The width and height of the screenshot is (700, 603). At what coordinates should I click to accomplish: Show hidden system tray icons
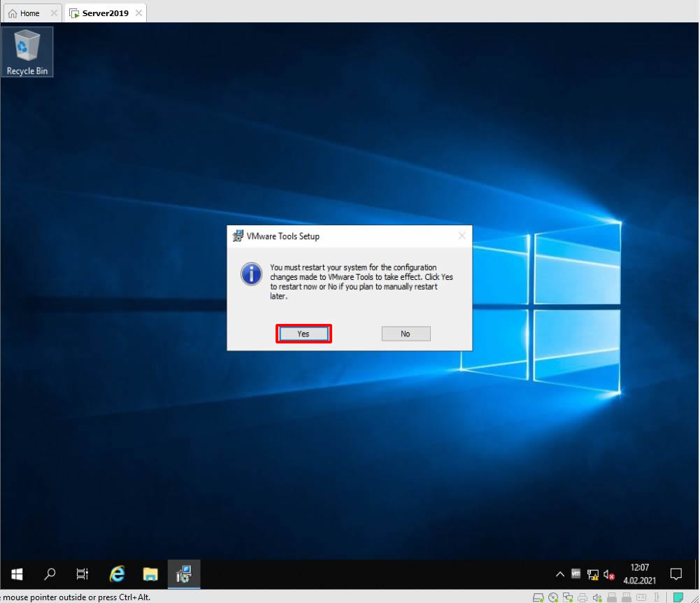pyautogui.click(x=560, y=574)
